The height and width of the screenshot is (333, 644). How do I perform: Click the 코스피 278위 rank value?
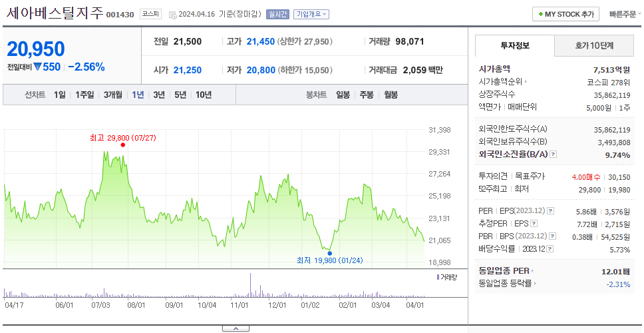point(608,82)
